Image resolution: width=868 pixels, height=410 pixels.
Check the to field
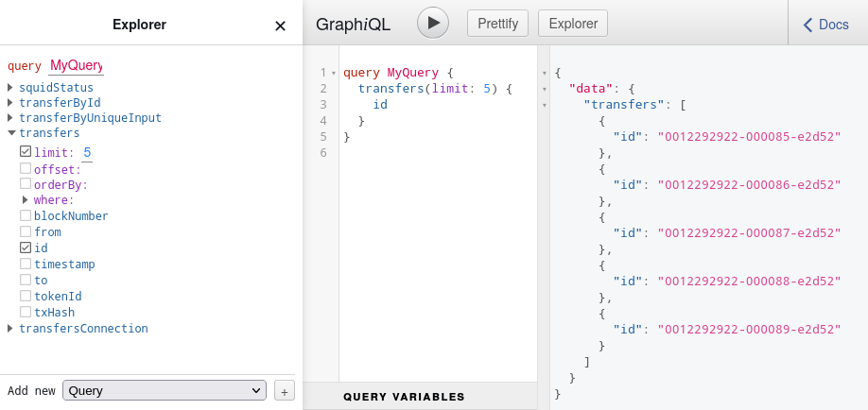coord(26,280)
